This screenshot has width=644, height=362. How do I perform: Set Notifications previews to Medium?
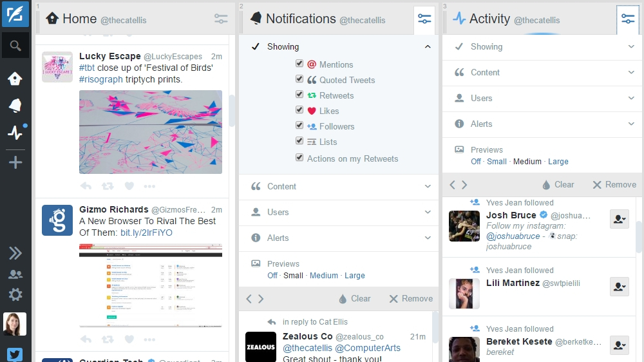(x=324, y=275)
